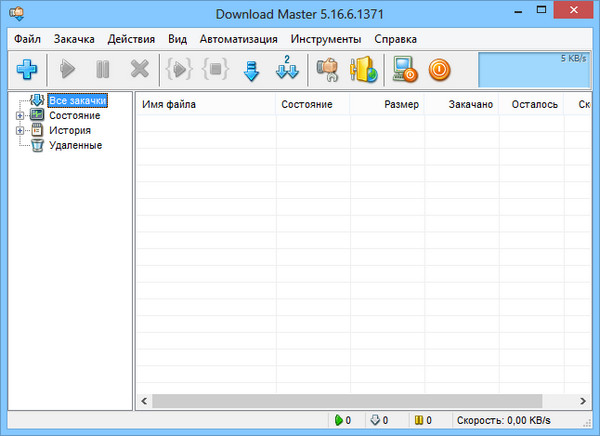Click the orange power shutdown icon

tap(439, 70)
